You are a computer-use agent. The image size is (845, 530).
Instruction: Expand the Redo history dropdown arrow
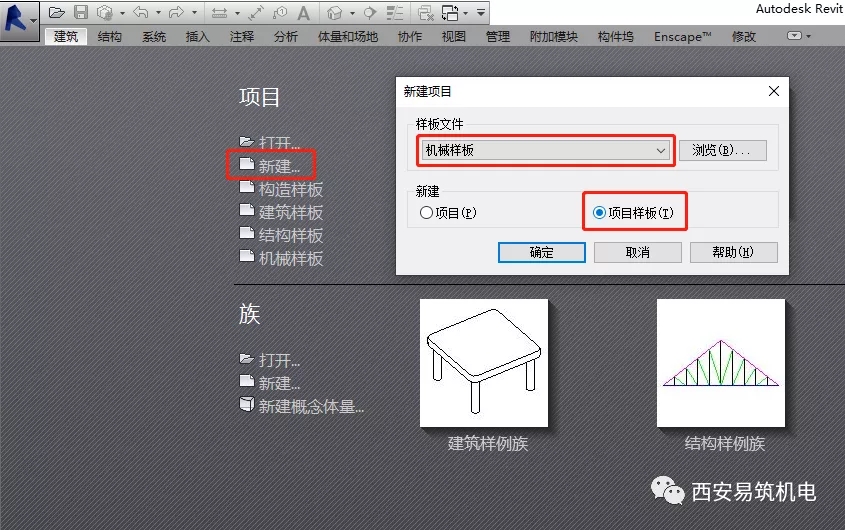coord(195,13)
